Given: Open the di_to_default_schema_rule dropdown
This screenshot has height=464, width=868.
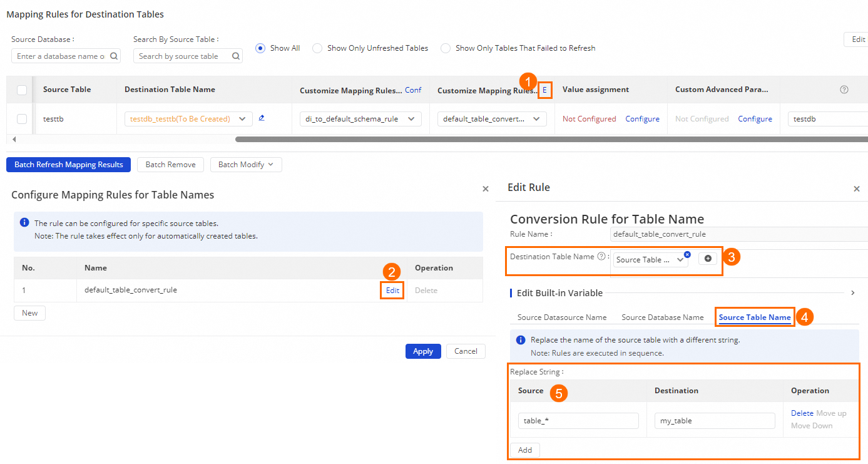Looking at the screenshot, I should point(360,119).
